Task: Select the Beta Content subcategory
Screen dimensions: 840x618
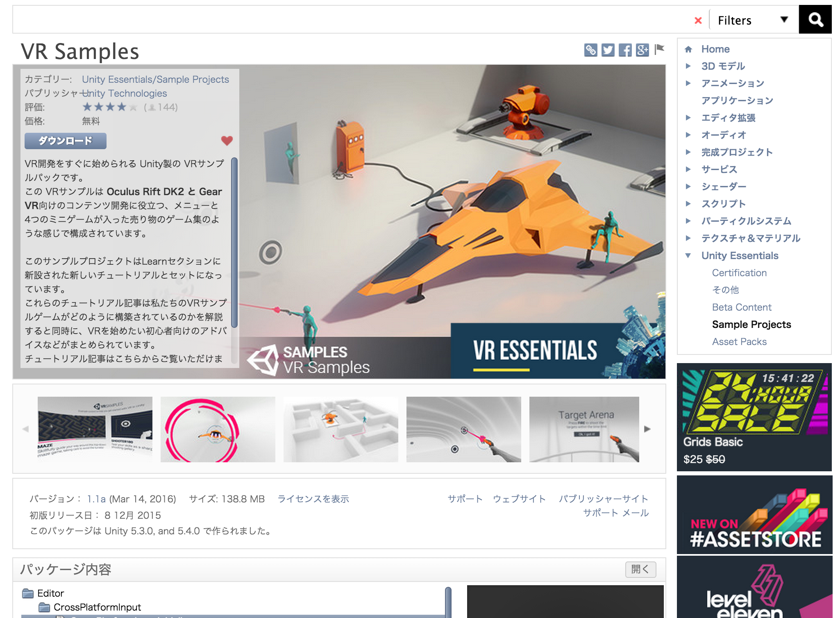Action: pos(742,307)
